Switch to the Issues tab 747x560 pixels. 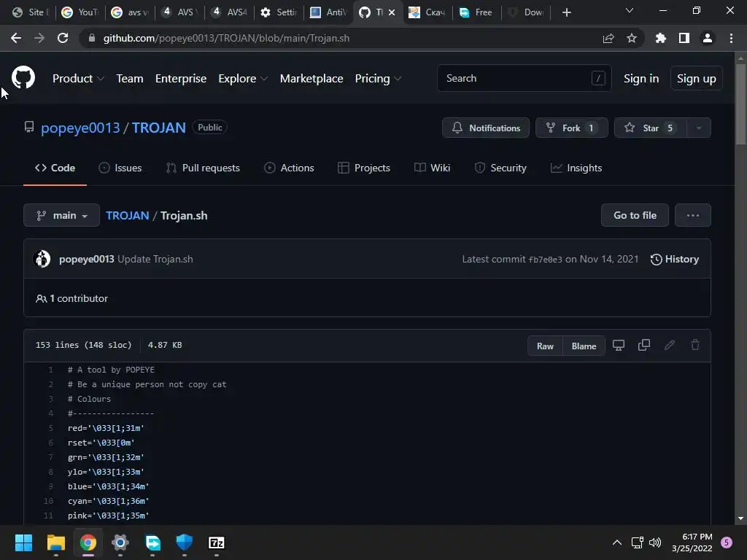point(120,168)
